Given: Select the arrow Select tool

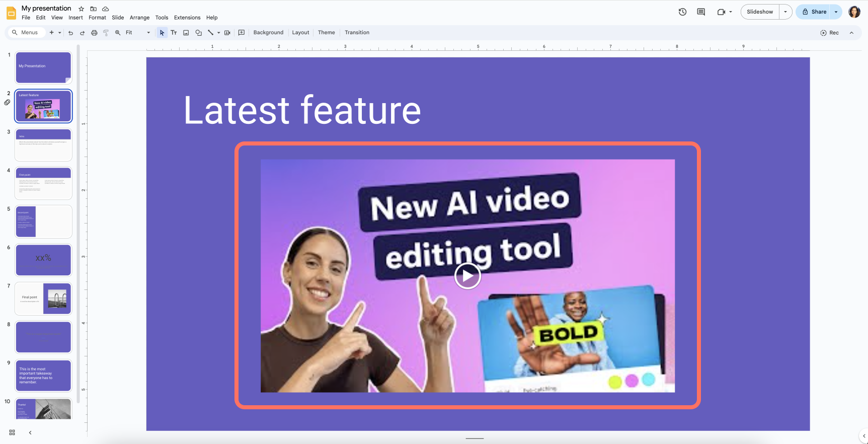Looking at the screenshot, I should click(162, 33).
